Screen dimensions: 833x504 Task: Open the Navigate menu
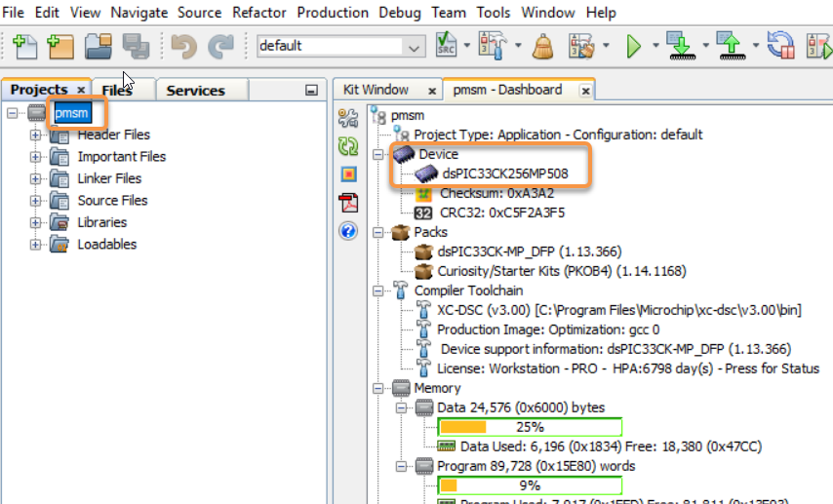(x=139, y=13)
